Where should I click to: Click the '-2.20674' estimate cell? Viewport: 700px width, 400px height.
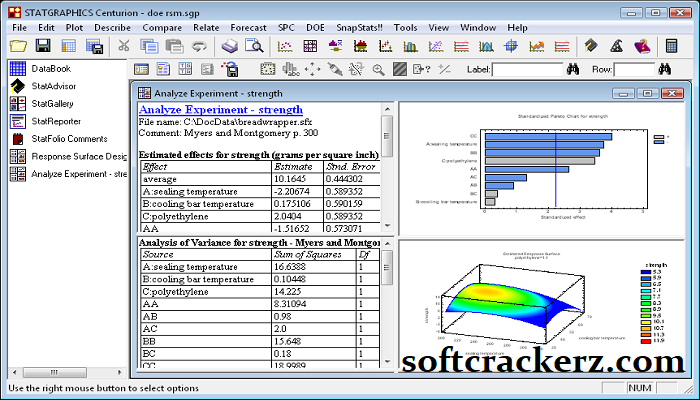click(x=297, y=192)
